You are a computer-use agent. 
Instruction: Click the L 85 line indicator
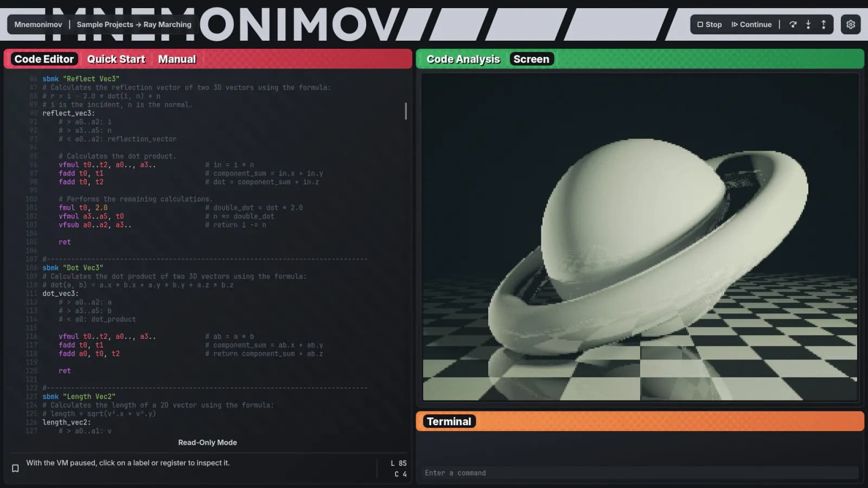398,463
